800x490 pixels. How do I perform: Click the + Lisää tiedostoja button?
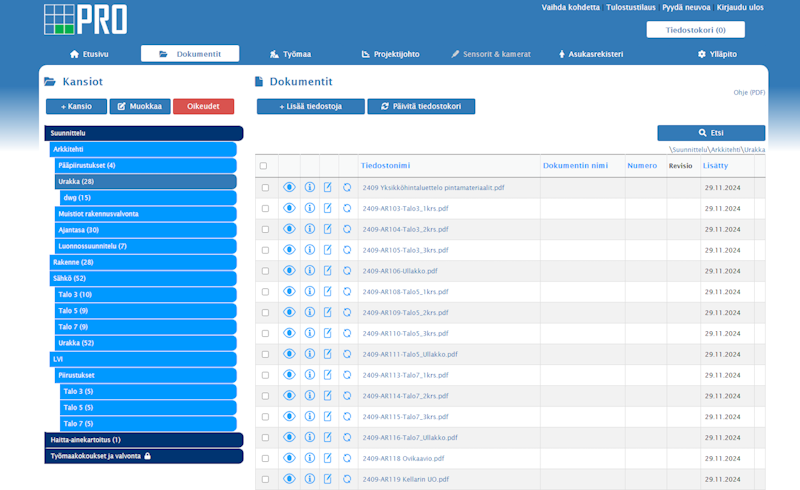(310, 106)
